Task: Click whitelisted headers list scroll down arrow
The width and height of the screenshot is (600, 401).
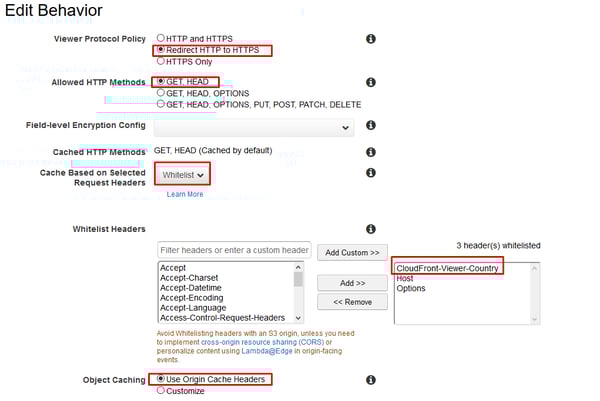Action: 535,319
